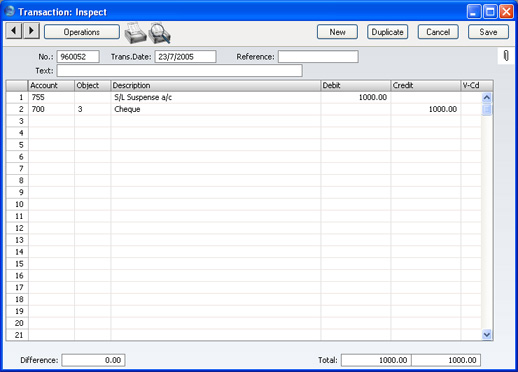518x372 pixels.
Task: Click the Cancel button
Action: click(x=438, y=32)
